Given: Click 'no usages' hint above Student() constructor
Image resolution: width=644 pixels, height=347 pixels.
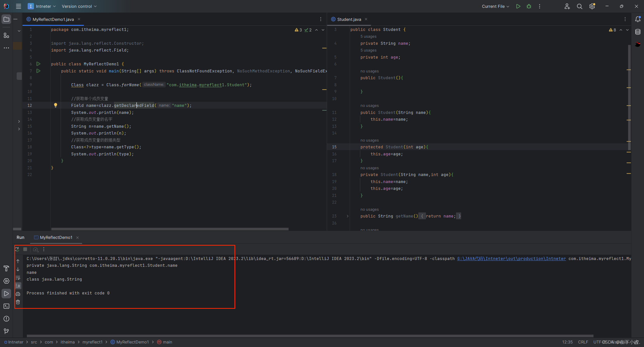Looking at the screenshot, I should point(369,71).
